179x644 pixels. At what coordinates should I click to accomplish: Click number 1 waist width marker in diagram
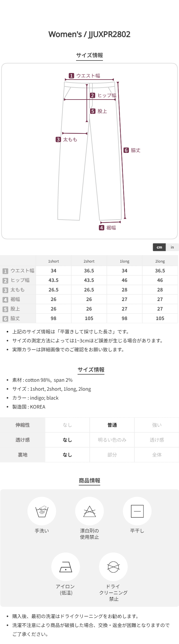pyautogui.click(x=71, y=76)
